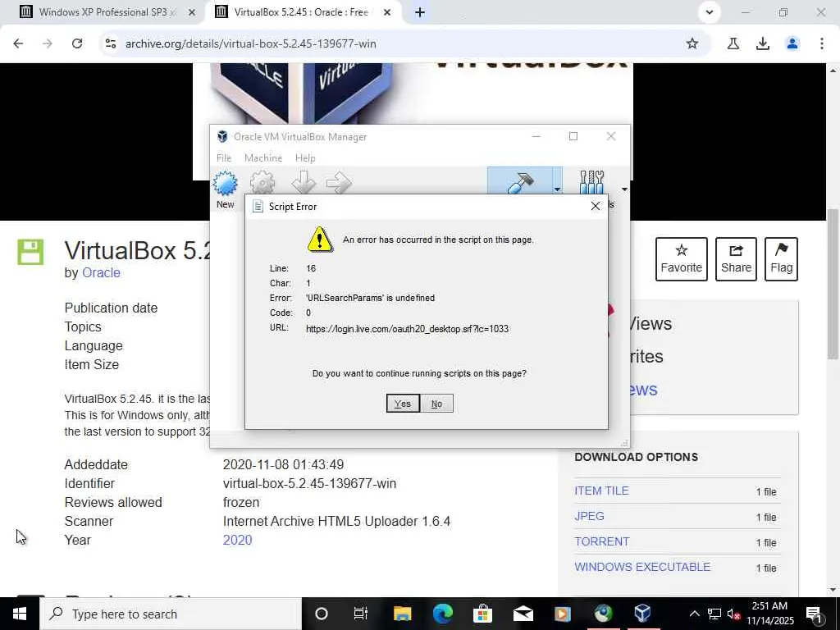Open Chrome three-dot menu

pyautogui.click(x=822, y=43)
